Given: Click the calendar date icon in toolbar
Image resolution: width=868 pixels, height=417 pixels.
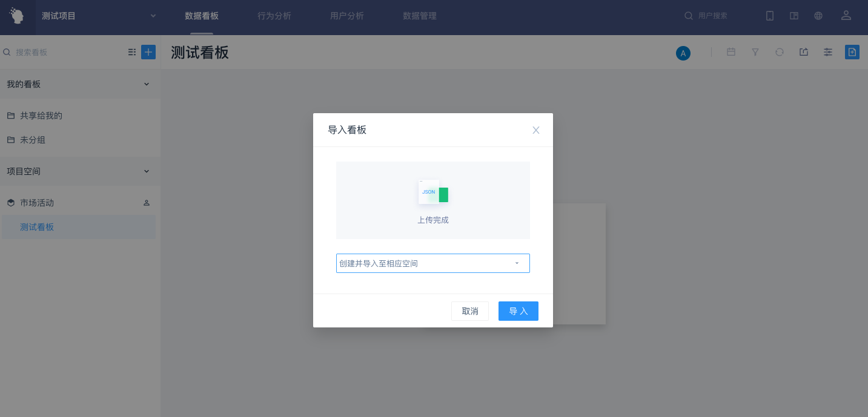Looking at the screenshot, I should coord(731,52).
